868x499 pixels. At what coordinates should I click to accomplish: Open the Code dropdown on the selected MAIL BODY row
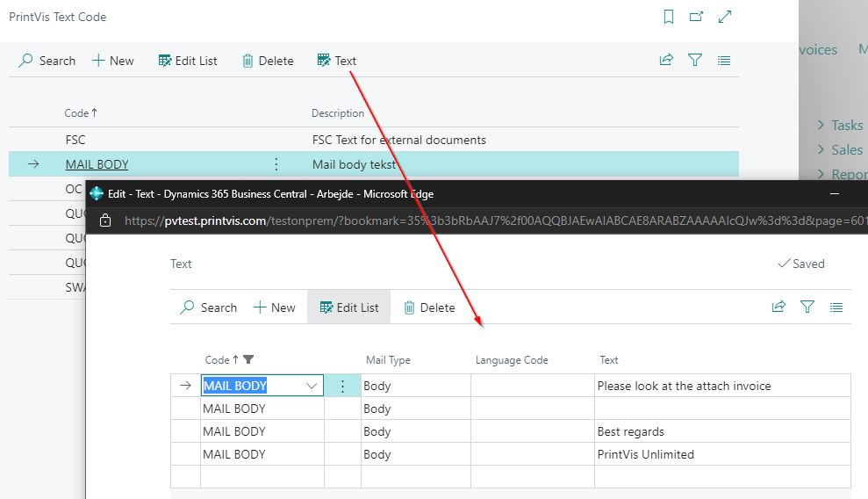coord(312,386)
